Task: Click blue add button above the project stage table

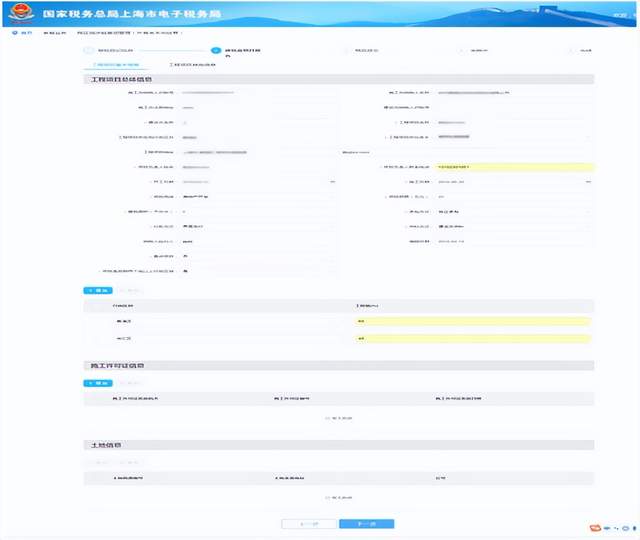Action: point(98,291)
